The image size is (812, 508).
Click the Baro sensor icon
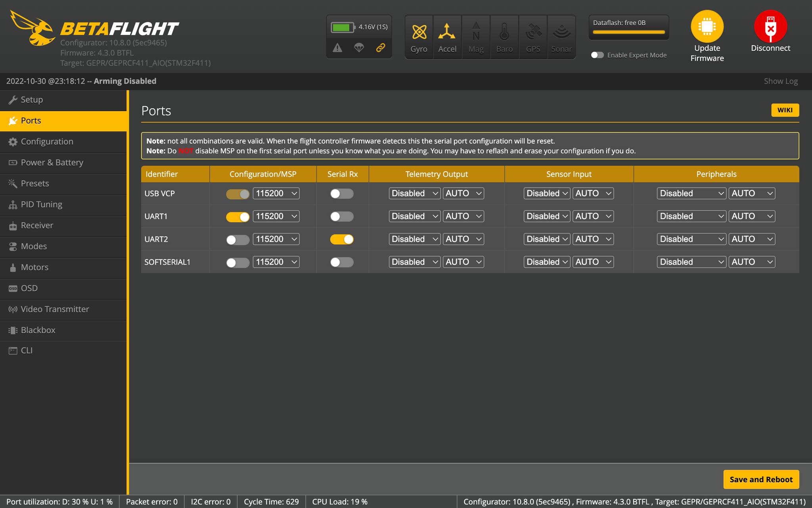504,36
